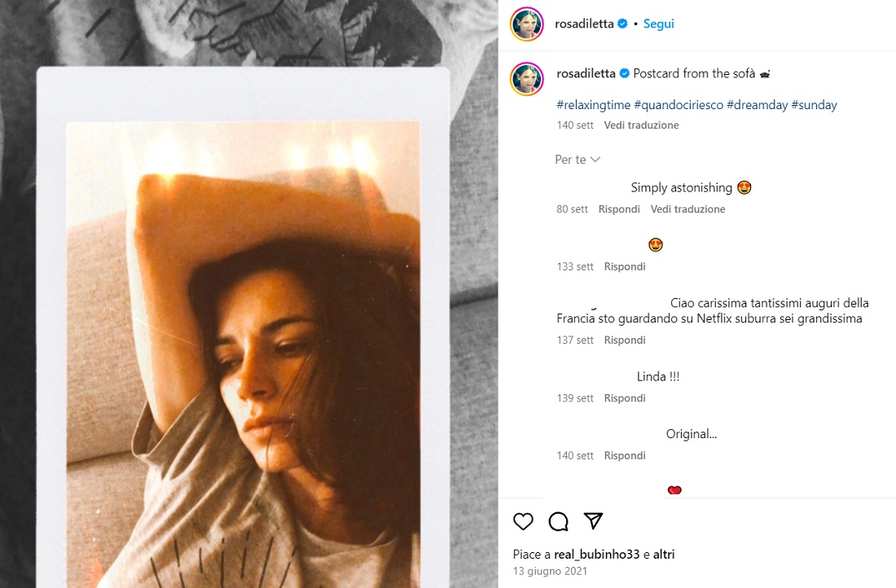Reply to the "Simply astonishing" comment
The image size is (896, 588).
(x=619, y=209)
